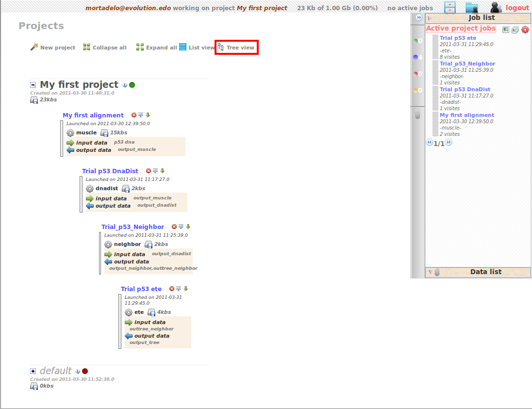Click the logout link
This screenshot has width=532, height=409.
517,8
